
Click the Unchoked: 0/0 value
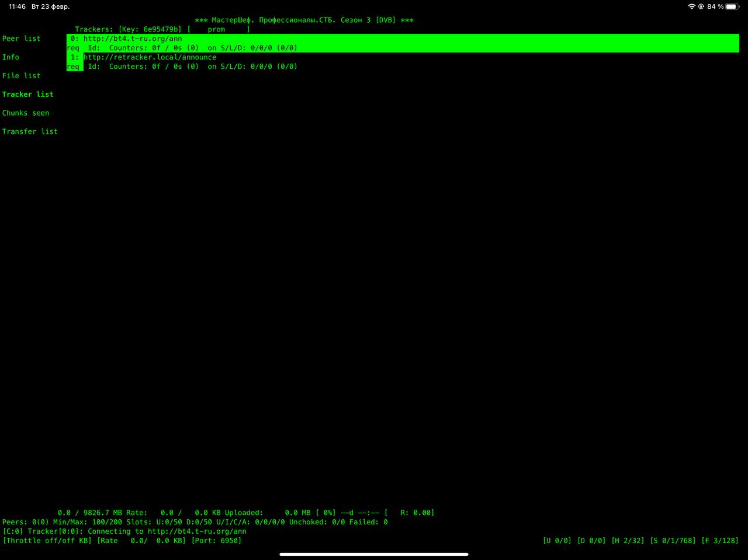point(317,522)
